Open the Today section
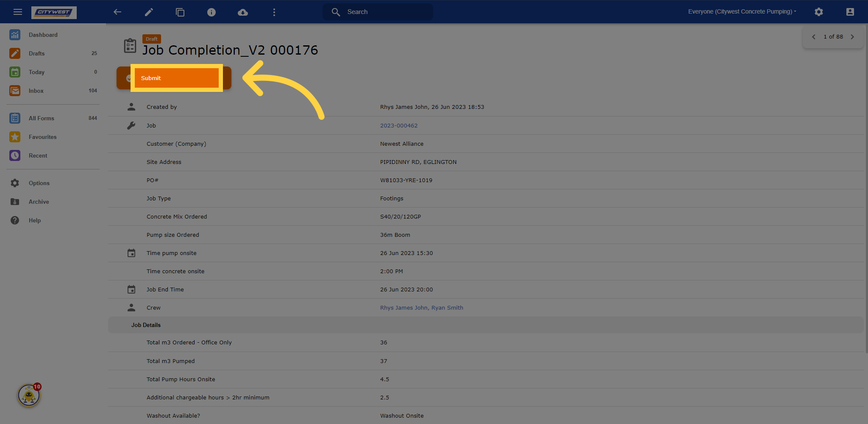Viewport: 868px width, 424px height. [37, 72]
